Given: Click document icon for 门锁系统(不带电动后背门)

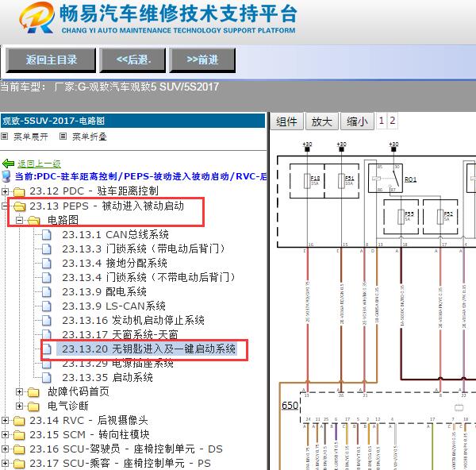Looking at the screenshot, I should [x=47, y=278].
